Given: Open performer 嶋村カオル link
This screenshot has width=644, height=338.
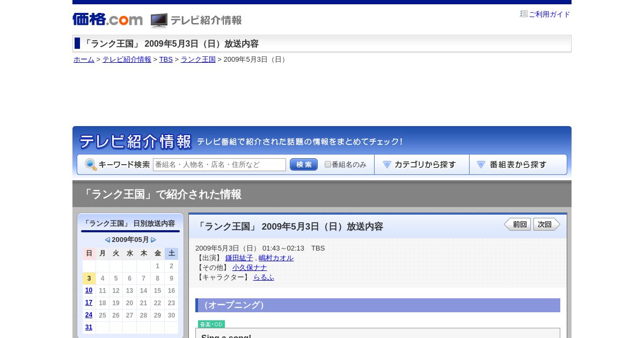Looking at the screenshot, I should (276, 258).
